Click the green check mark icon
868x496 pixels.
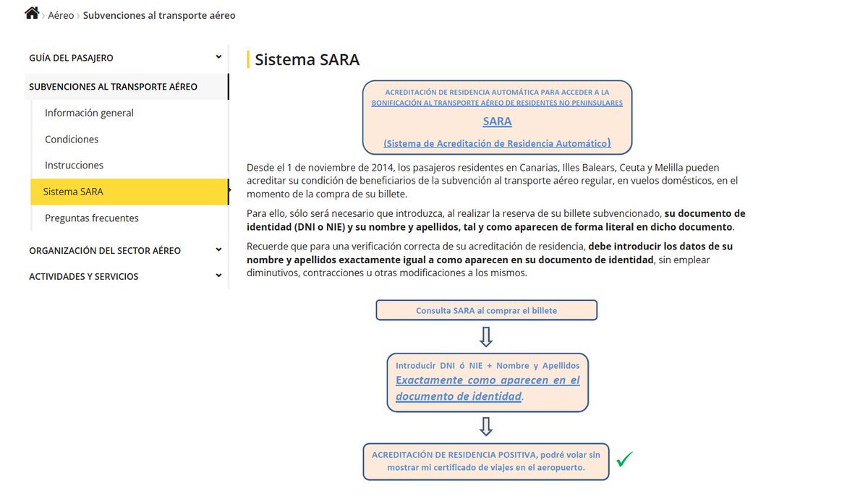tap(624, 459)
